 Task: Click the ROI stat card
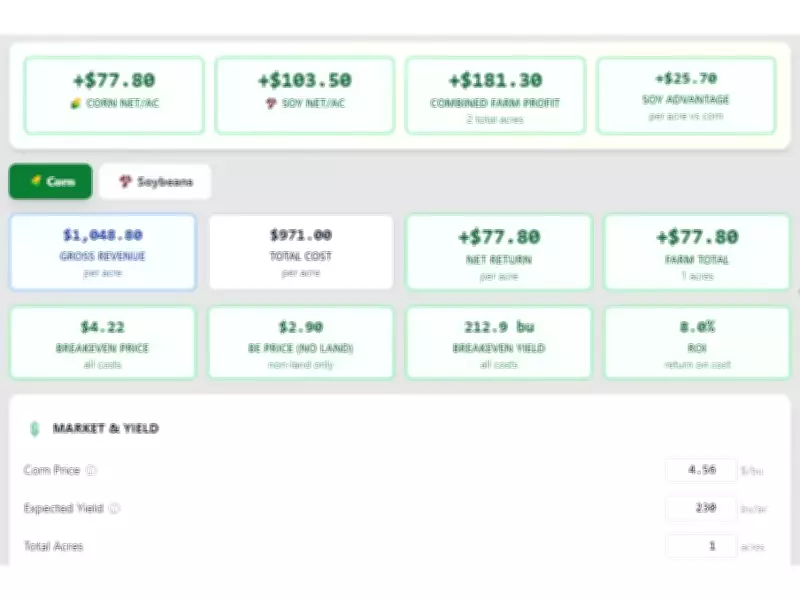(696, 342)
